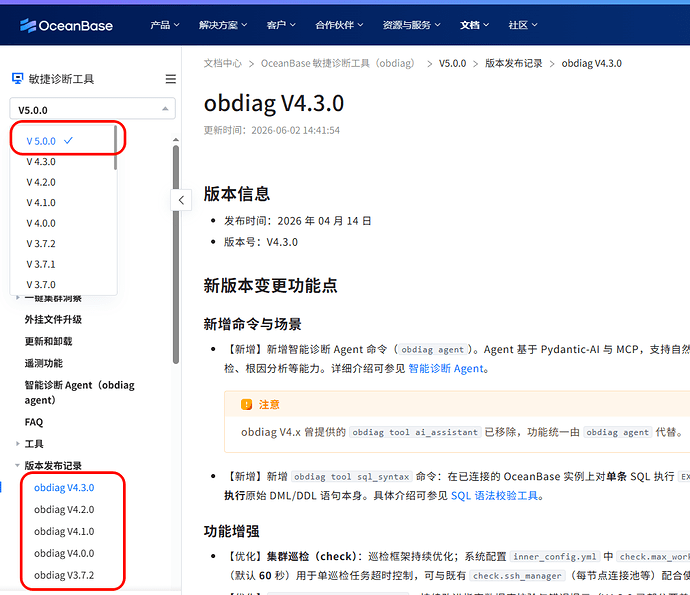Screen dimensions: 690x595
Task: Open 智能诊断 Agent（obdiag agent） sidebar item
Action: click(80, 393)
